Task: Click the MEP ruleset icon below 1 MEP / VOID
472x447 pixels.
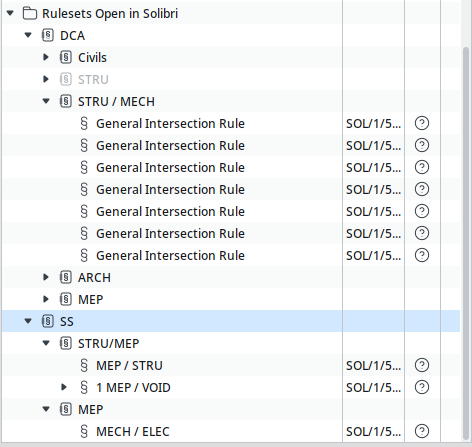Action: click(66, 409)
